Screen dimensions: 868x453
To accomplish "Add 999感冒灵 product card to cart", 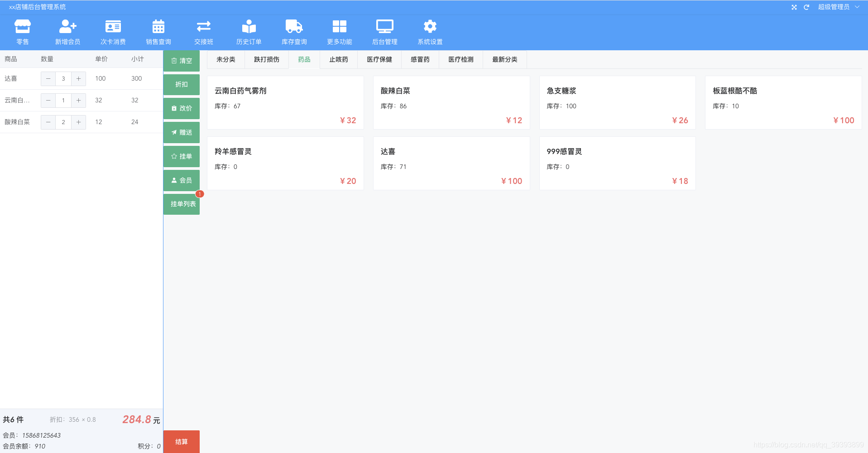I will (618, 164).
